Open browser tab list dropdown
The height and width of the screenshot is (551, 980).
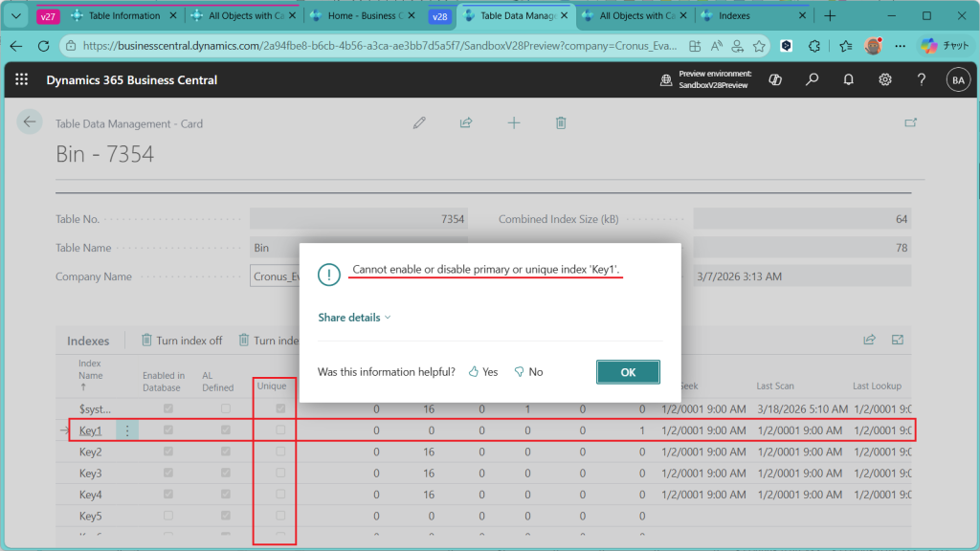click(14, 16)
